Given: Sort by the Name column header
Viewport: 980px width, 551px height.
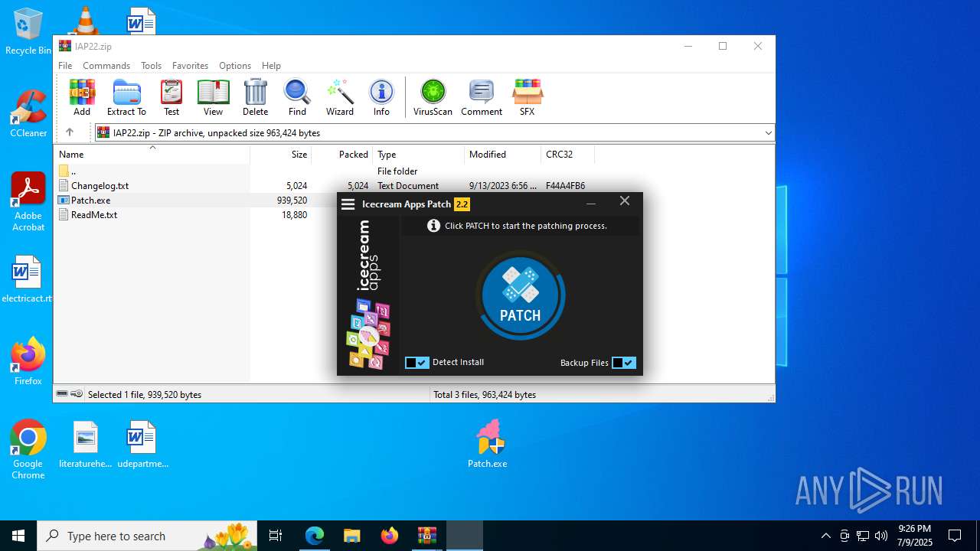Looking at the screenshot, I should [x=152, y=155].
